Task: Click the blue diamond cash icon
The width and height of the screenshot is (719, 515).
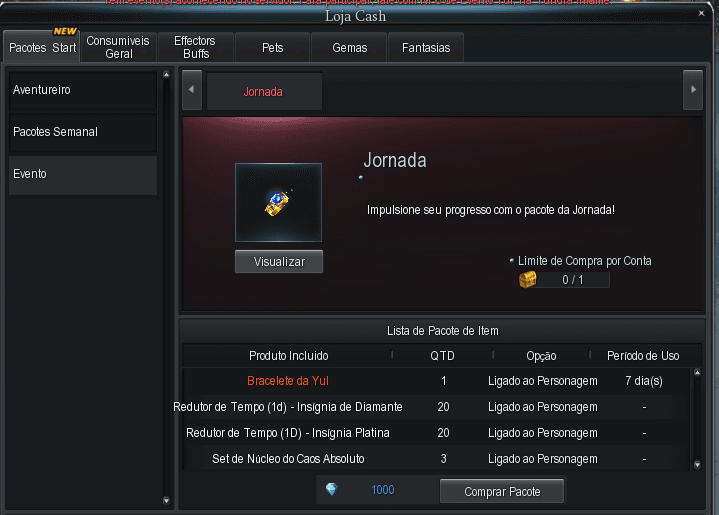Action: point(332,489)
